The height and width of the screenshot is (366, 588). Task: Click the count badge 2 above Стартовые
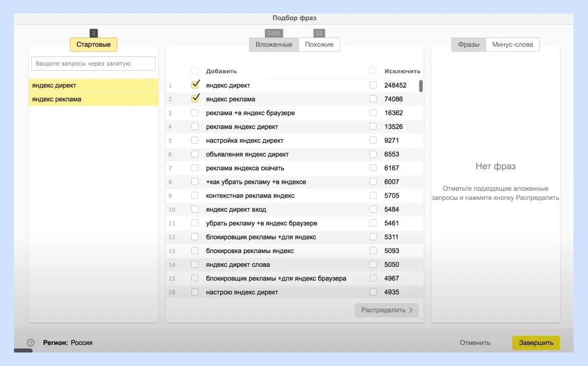pyautogui.click(x=94, y=33)
